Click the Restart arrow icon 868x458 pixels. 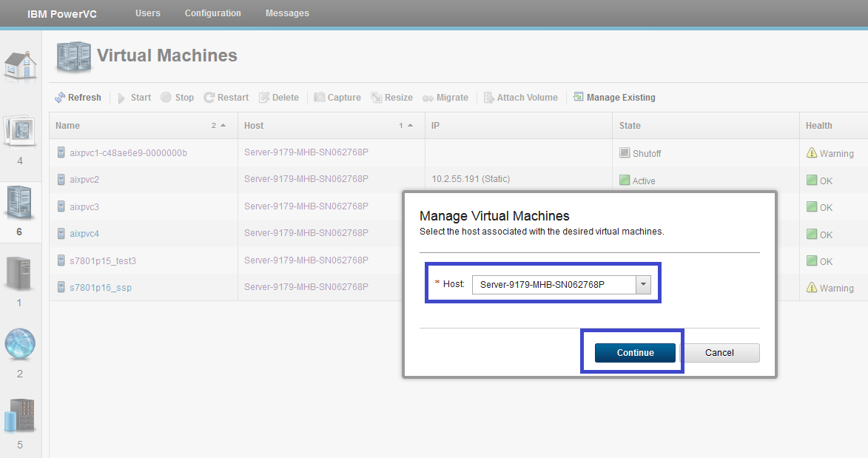pyautogui.click(x=209, y=98)
